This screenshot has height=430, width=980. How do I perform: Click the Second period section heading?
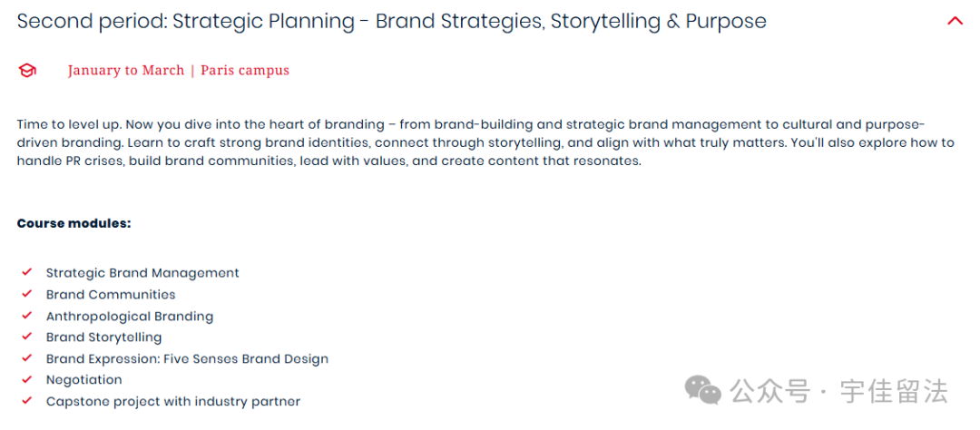tap(391, 21)
